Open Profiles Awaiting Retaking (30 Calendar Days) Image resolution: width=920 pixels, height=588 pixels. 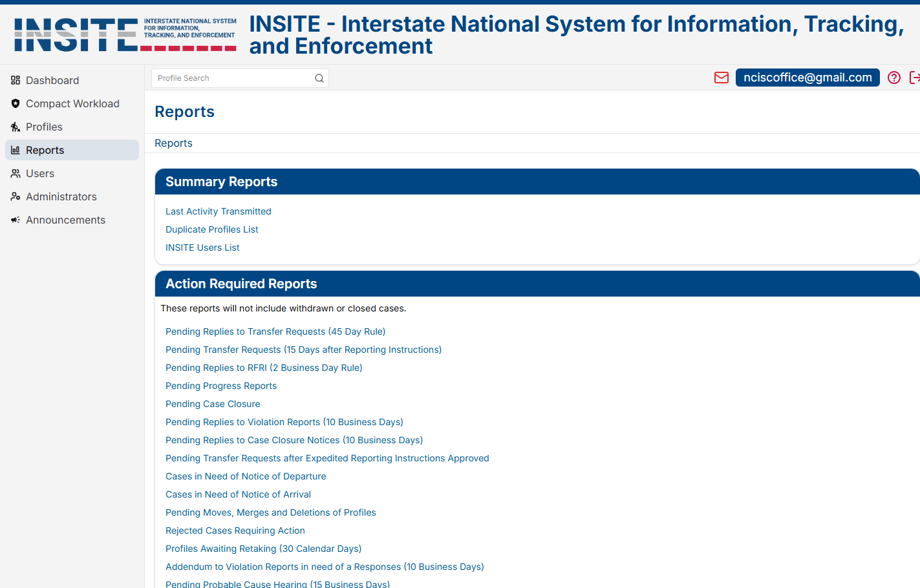[x=264, y=549]
